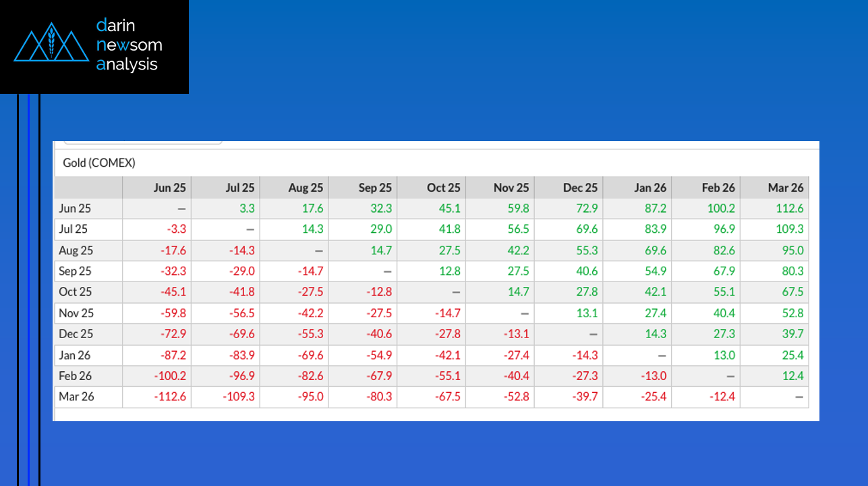Click the red -112.6 spread value
Image resolution: width=868 pixels, height=486 pixels.
170,397
